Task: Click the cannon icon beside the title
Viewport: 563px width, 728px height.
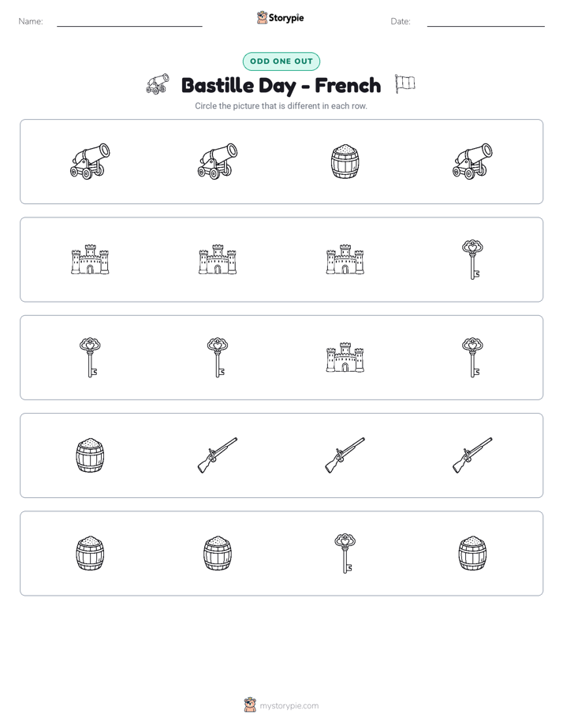Action: pos(158,84)
